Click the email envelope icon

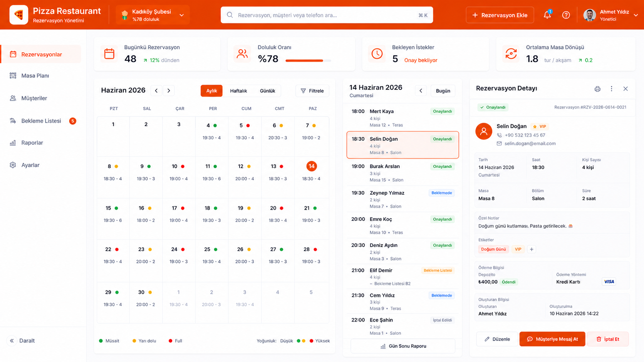click(499, 143)
